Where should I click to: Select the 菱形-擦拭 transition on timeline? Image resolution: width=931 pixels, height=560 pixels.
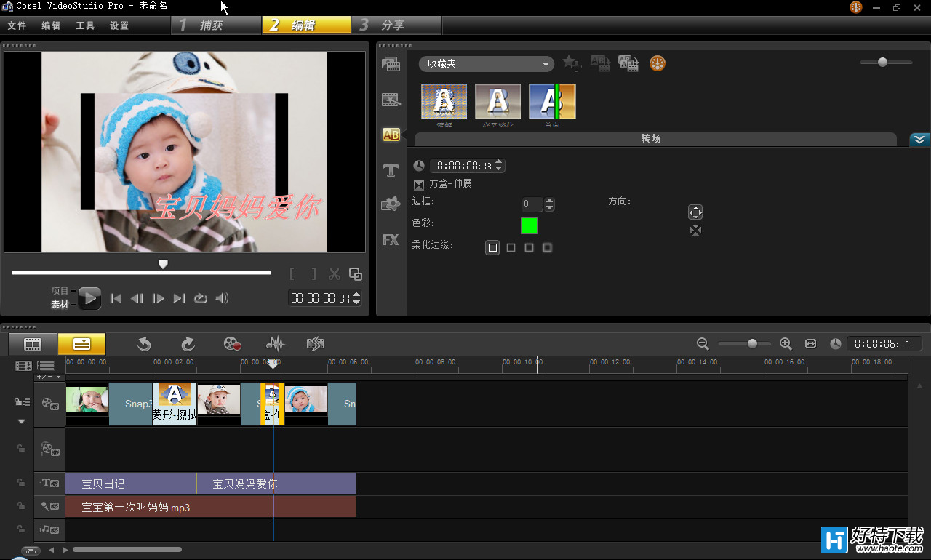coord(175,404)
